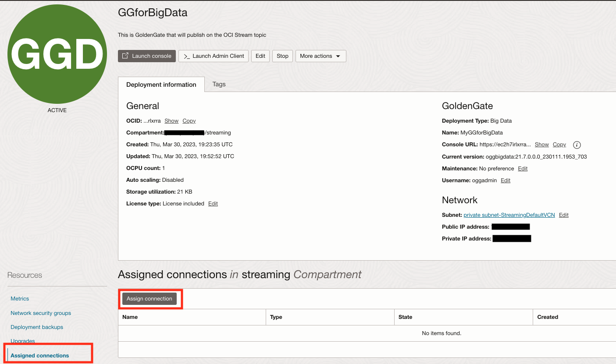Copy the OCID to clipboard
Screen dimensions: 616x364
189,121
